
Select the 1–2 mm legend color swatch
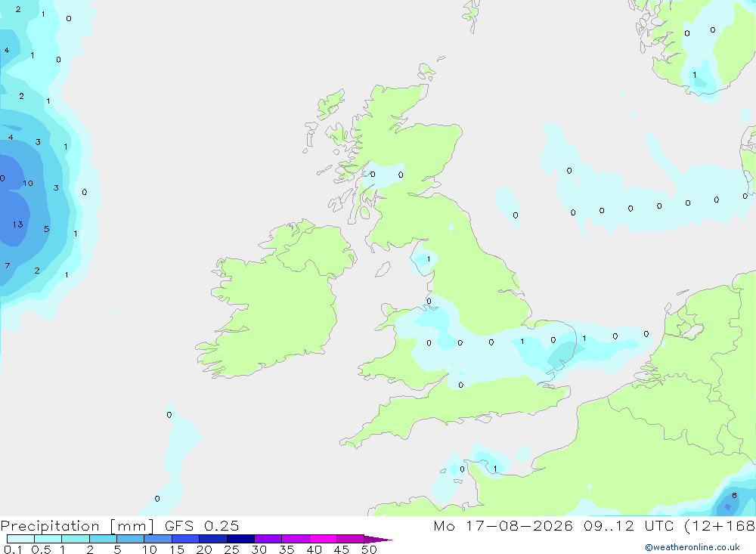coord(75,539)
